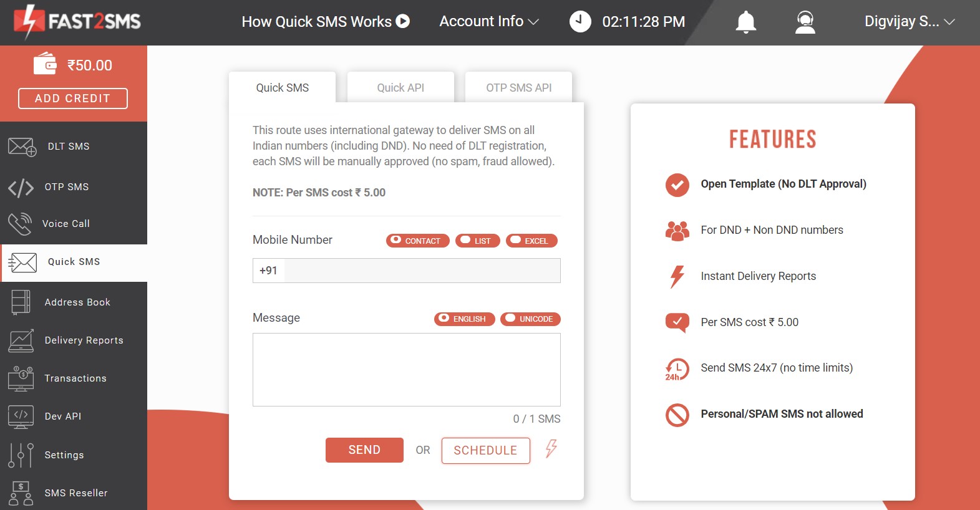The height and width of the screenshot is (510, 980).
Task: Click OTP SMS code brackets icon
Action: tap(21, 188)
